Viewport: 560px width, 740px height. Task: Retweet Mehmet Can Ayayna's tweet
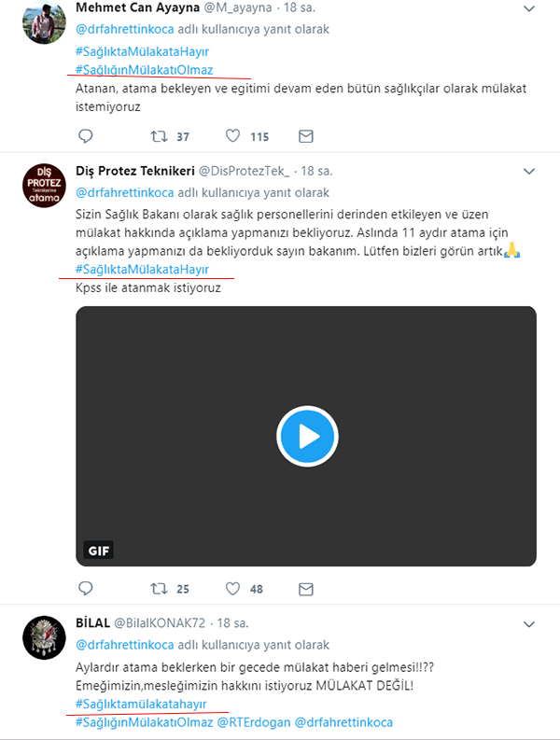(x=159, y=136)
